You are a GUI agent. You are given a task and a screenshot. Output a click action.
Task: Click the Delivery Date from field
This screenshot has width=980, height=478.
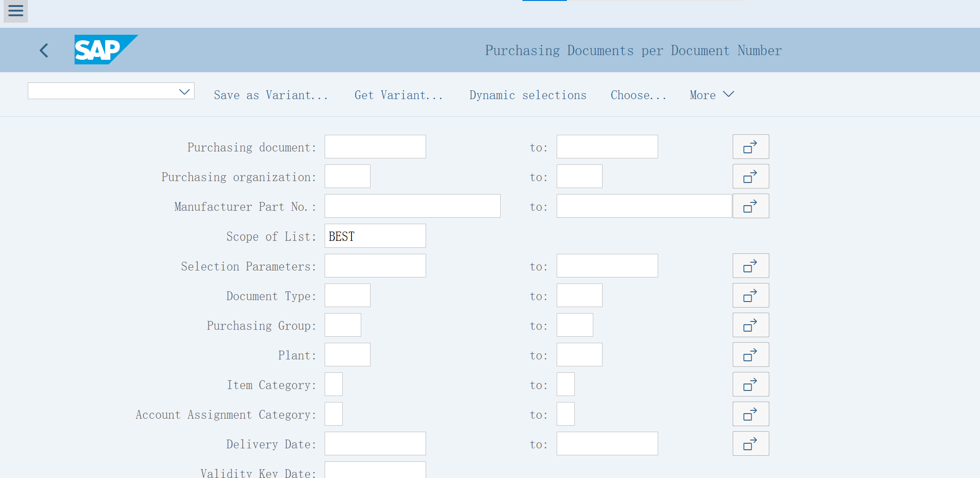(x=375, y=443)
